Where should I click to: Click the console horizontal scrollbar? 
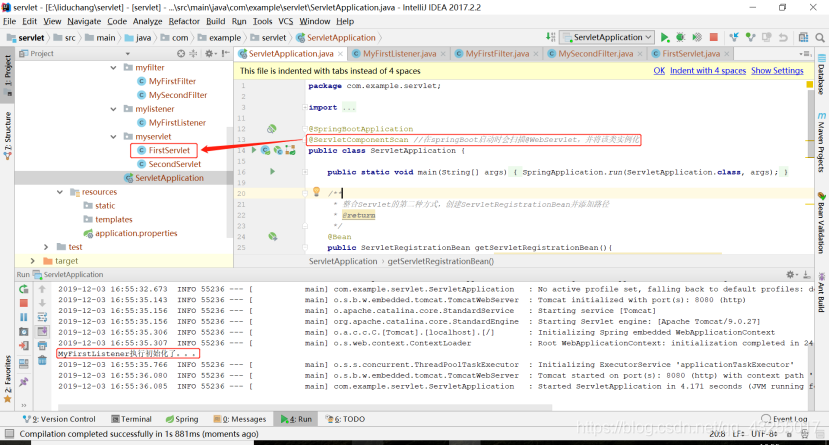click(305, 407)
